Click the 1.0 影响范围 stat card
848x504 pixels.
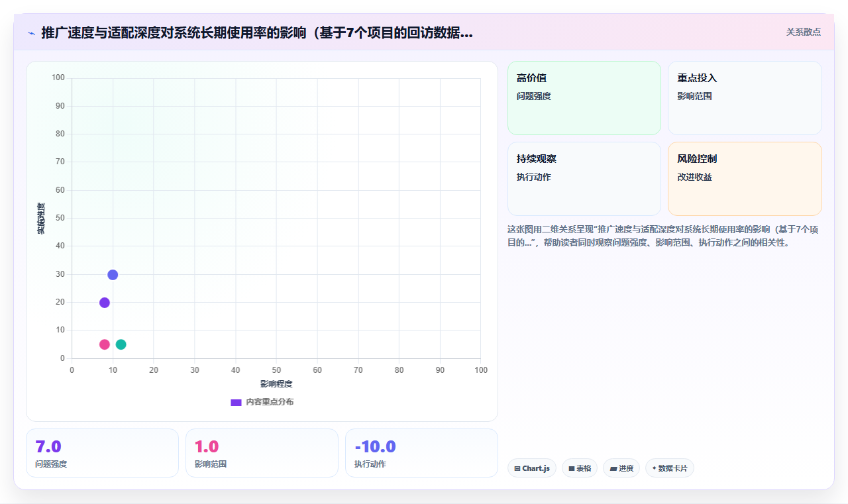(262, 453)
